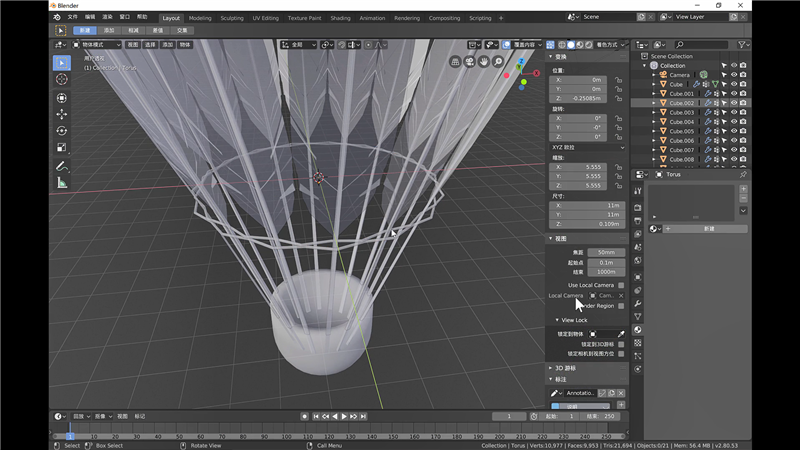Open the Sculpting workspace tab
Viewport: 800px width, 450px height.
pyautogui.click(x=232, y=18)
